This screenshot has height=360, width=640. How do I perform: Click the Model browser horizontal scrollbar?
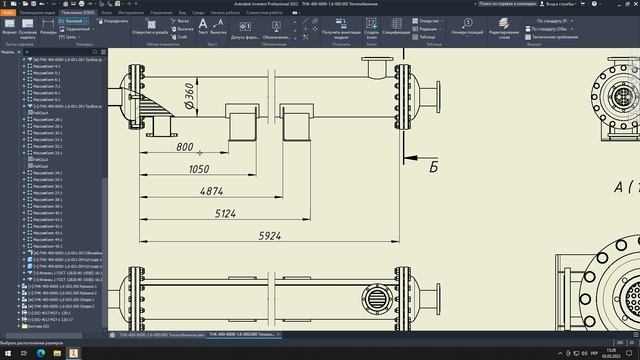(44, 336)
